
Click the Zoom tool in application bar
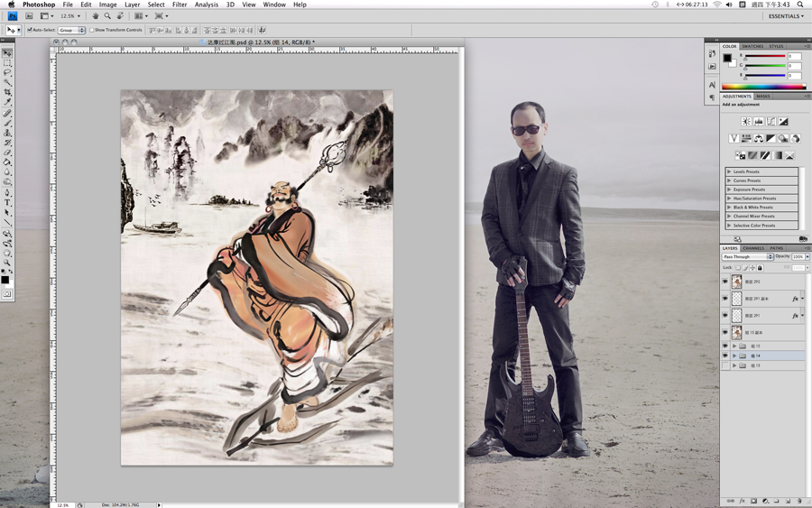tap(107, 16)
